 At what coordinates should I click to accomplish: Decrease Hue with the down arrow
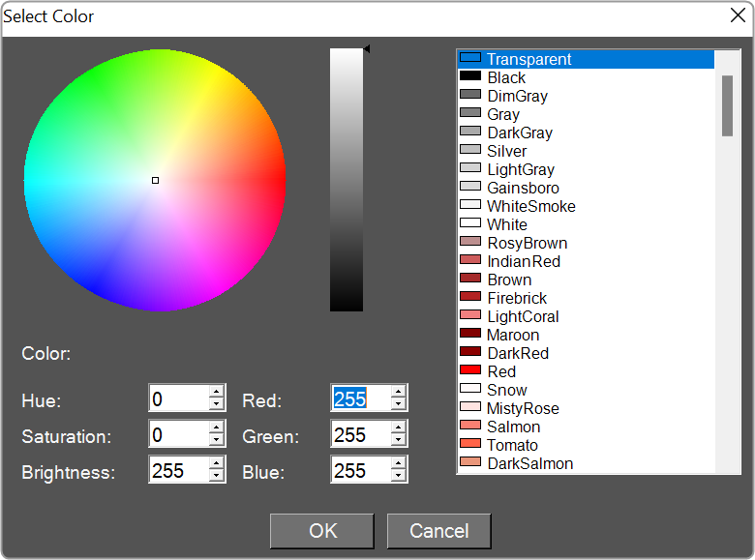click(x=217, y=403)
